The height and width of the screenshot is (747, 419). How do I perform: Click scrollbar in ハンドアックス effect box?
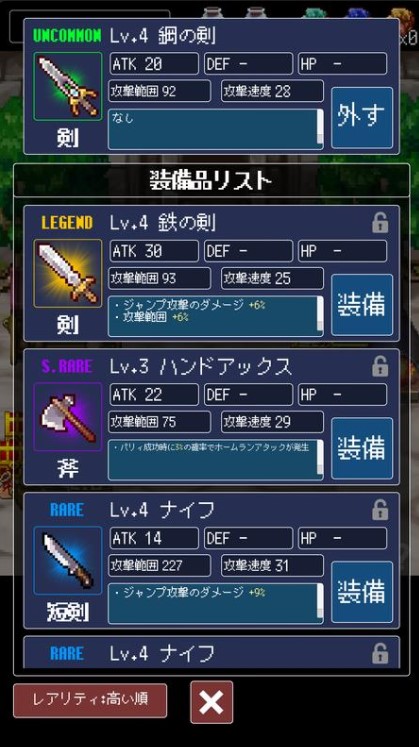[x=320, y=457]
